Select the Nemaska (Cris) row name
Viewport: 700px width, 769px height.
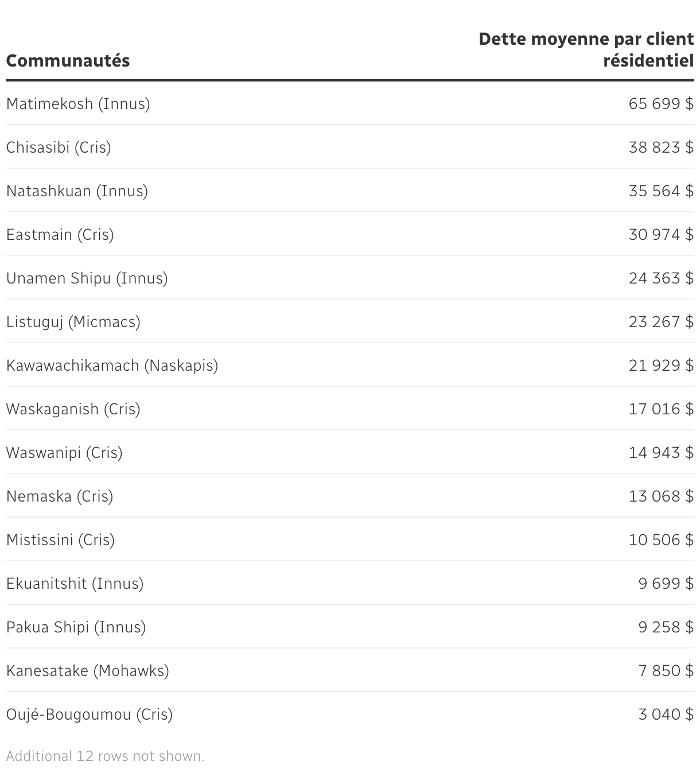(x=60, y=496)
